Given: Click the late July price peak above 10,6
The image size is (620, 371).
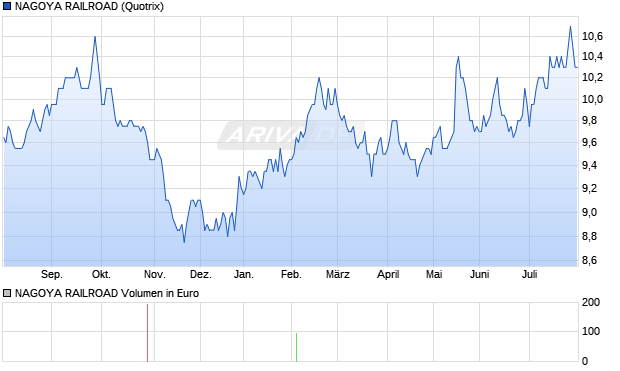Looking at the screenshot, I should tap(570, 27).
